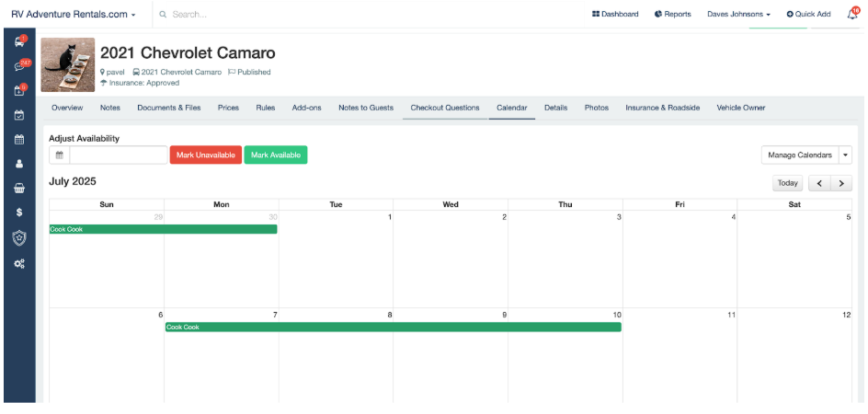Click the Adjust Availability date input field

click(x=118, y=155)
